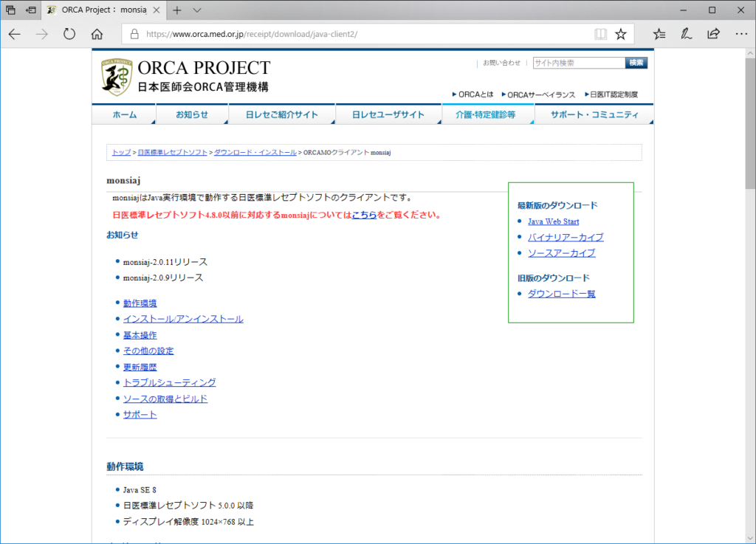Open the トラブルシューティング link
This screenshot has height=544, width=756.
pos(169,382)
